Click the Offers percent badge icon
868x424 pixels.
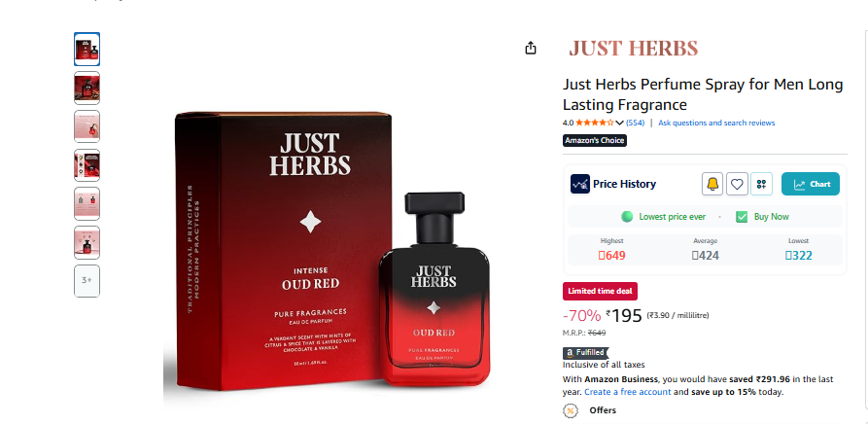click(571, 410)
